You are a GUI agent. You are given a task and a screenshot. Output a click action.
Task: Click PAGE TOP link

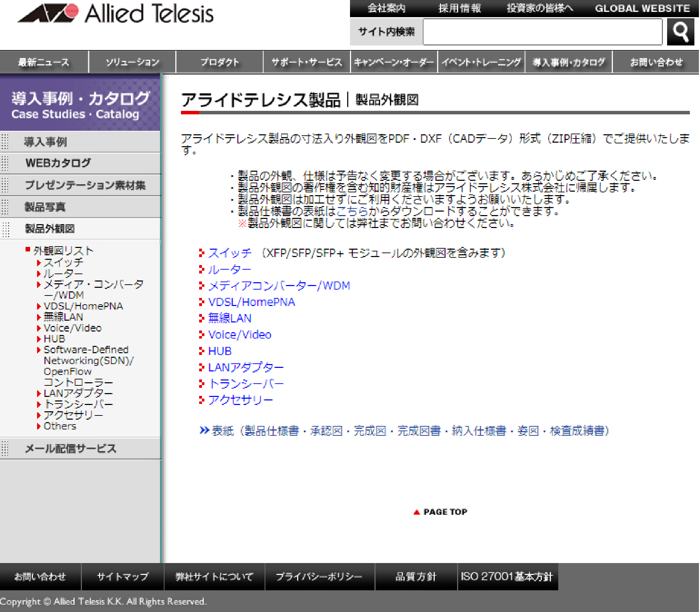click(440, 512)
